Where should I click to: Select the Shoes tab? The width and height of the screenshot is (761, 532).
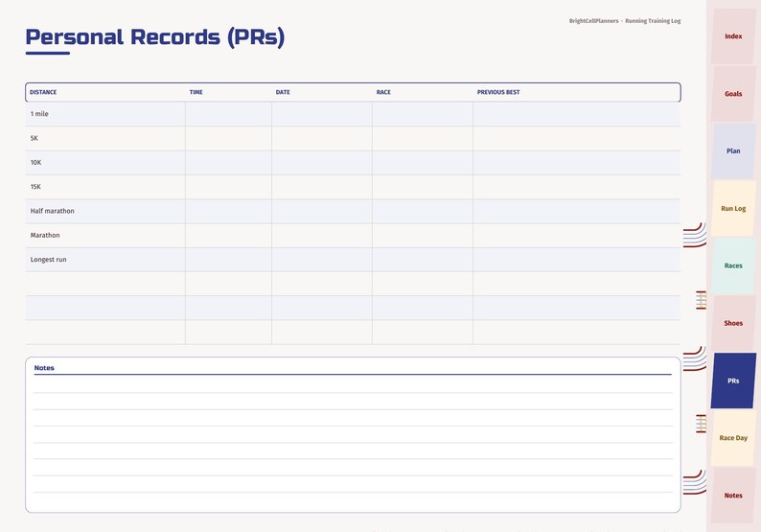click(733, 323)
